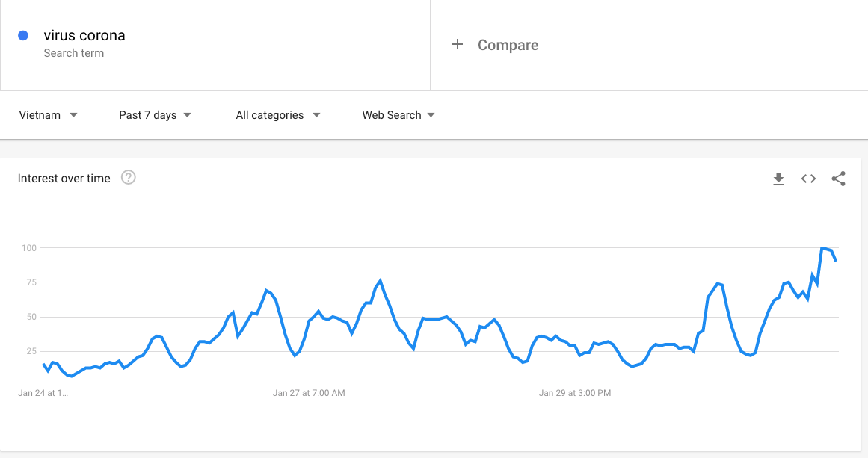Open the All categories dropdown
The height and width of the screenshot is (458, 868).
[x=278, y=115]
